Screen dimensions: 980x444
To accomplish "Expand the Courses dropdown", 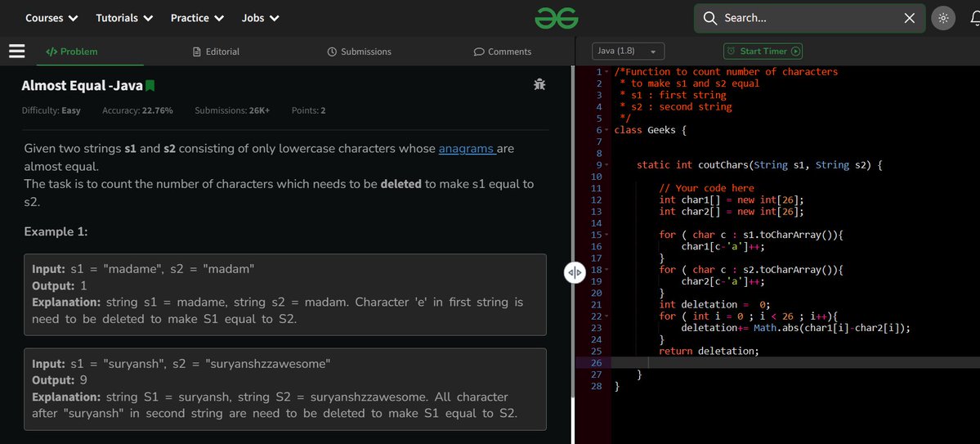I will point(51,18).
